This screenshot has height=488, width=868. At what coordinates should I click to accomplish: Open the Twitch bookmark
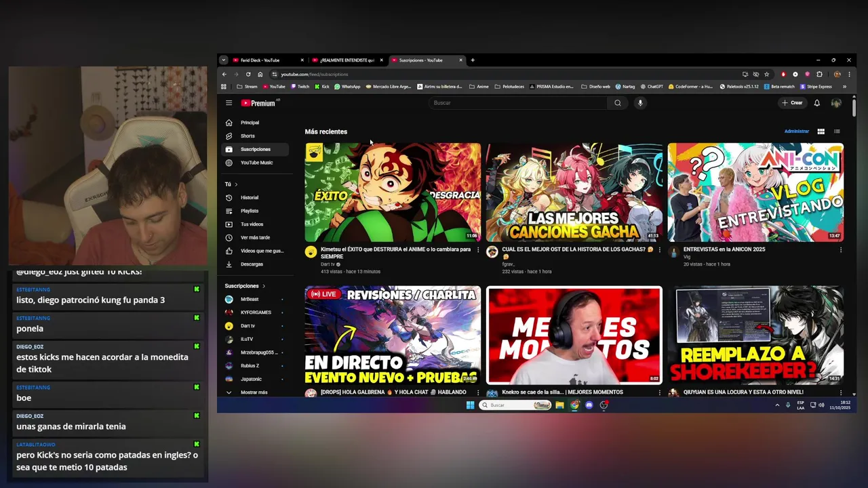click(300, 87)
